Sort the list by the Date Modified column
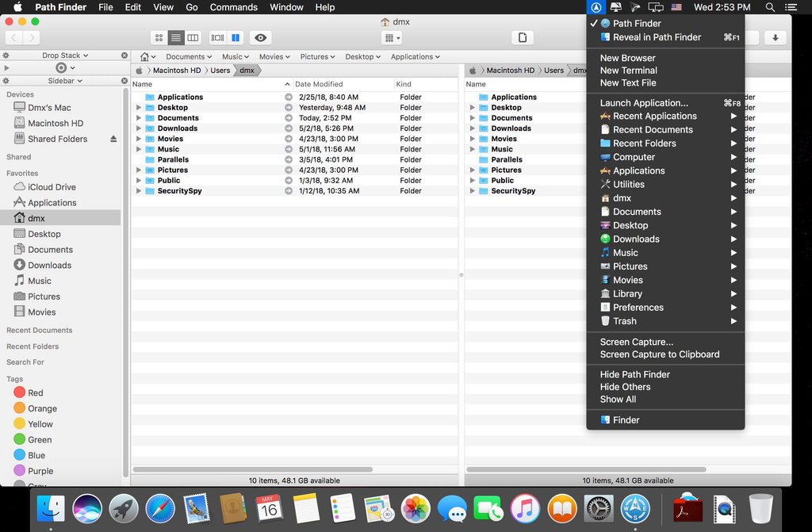 (x=319, y=84)
